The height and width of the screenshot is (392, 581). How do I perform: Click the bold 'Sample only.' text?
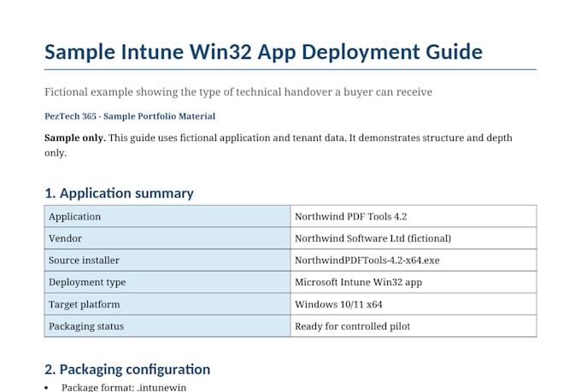pos(75,137)
